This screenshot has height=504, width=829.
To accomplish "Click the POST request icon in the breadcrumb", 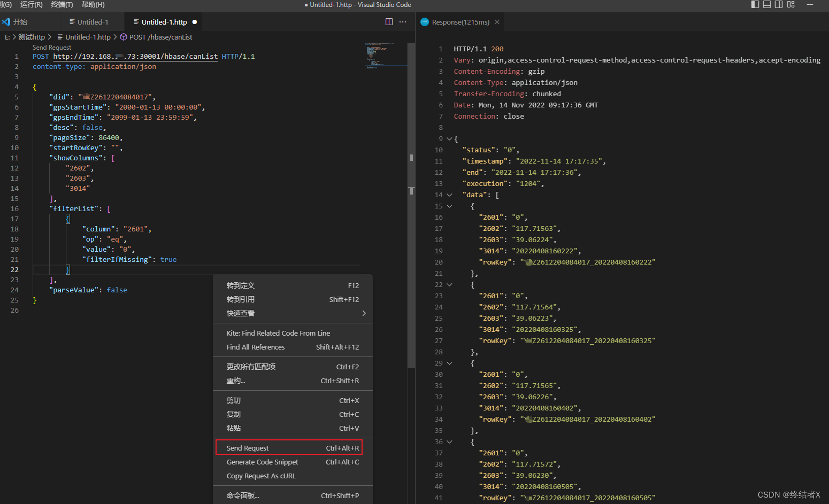I will [x=123, y=37].
